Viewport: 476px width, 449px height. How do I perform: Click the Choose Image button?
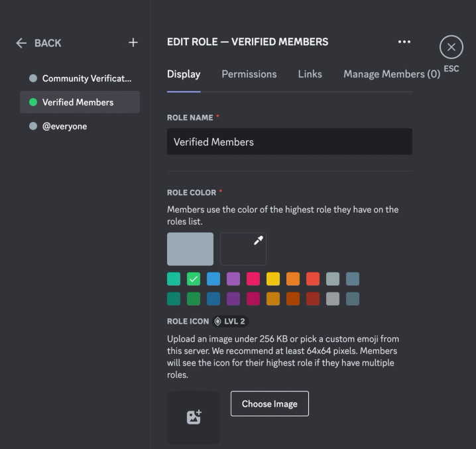[270, 404]
